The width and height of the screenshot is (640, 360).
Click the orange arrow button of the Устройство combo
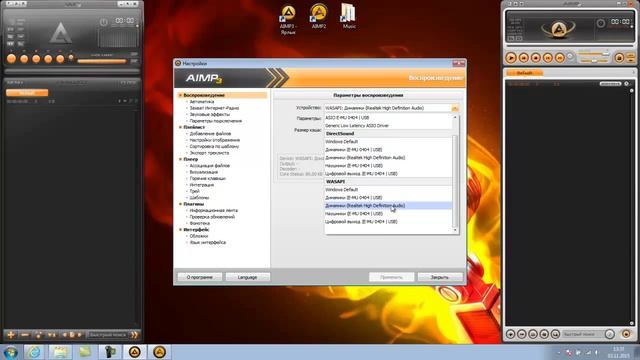455,108
